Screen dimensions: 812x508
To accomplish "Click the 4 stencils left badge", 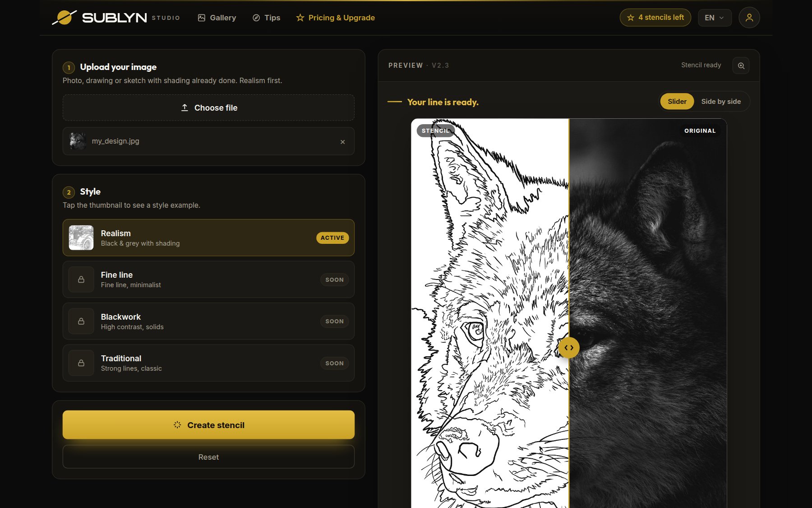I will click(x=655, y=18).
